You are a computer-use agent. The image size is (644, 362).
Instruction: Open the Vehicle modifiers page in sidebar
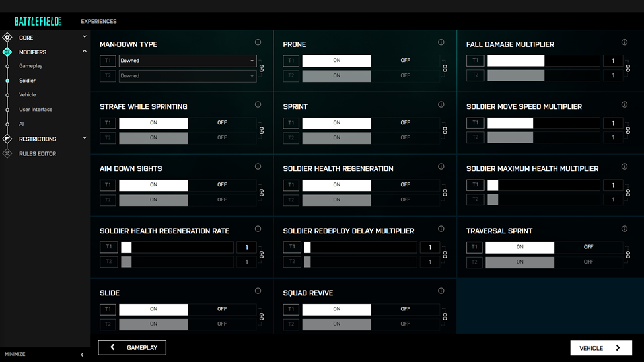point(28,95)
